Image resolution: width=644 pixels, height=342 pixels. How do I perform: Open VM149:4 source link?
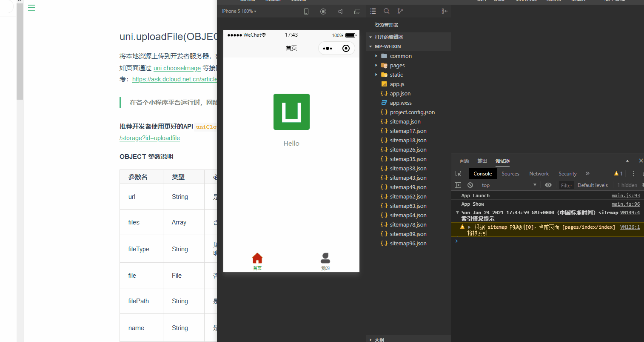coord(630,213)
